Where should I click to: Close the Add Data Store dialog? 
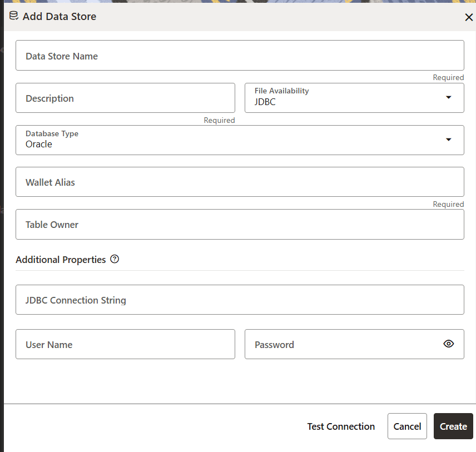point(469,17)
